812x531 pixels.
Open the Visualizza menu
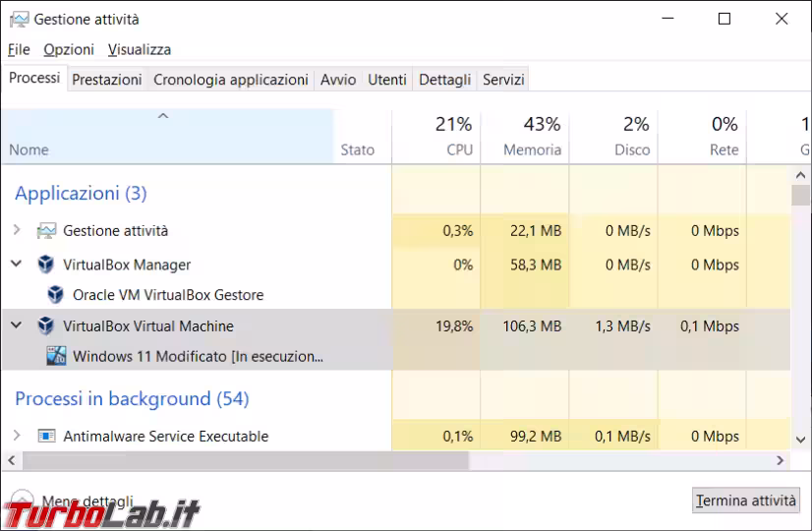pyautogui.click(x=140, y=49)
